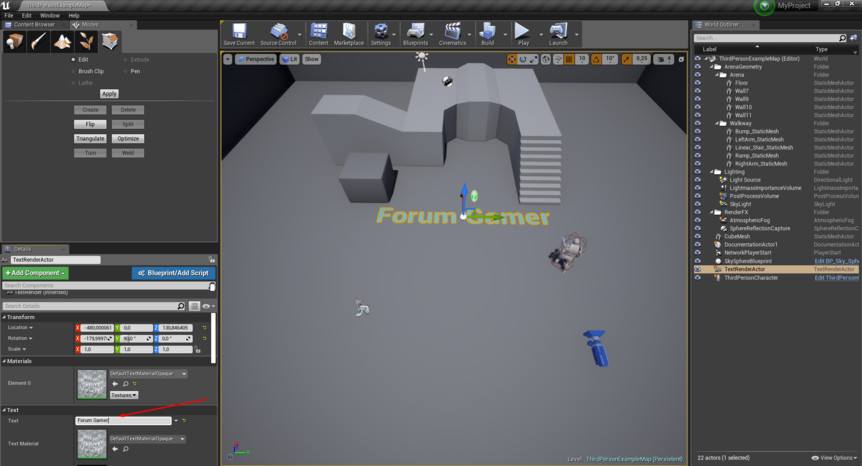This screenshot has height=466, width=862.
Task: Click the Text field containing Forum Gamer
Action: point(124,420)
